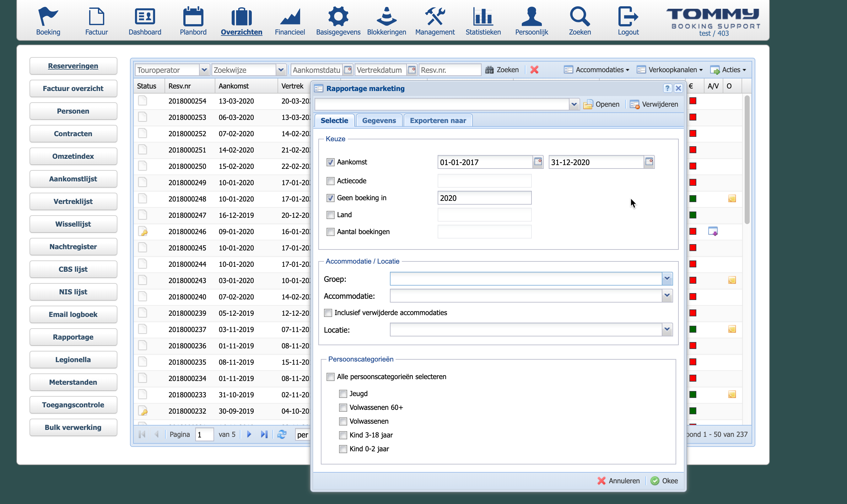Screen dimensions: 847x504
Task: Click the note icon on row 2018000248
Action: (732, 199)
